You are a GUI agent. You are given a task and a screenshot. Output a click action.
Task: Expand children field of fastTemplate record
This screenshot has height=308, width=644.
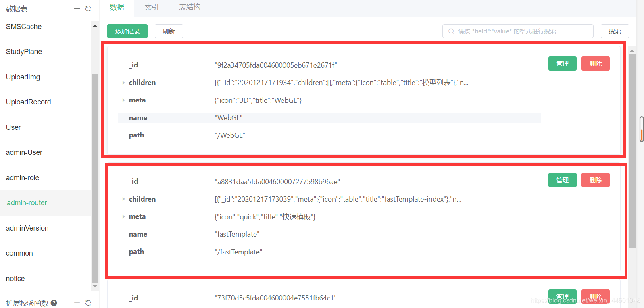[123, 199]
